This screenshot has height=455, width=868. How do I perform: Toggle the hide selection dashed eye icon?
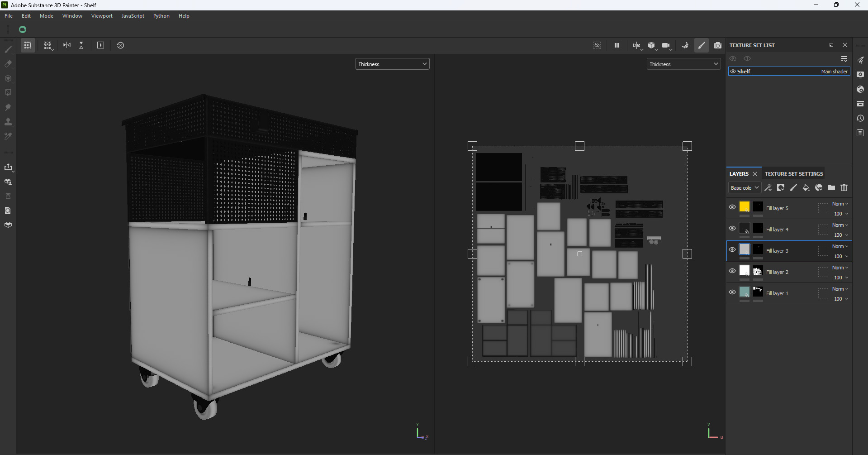coord(597,45)
